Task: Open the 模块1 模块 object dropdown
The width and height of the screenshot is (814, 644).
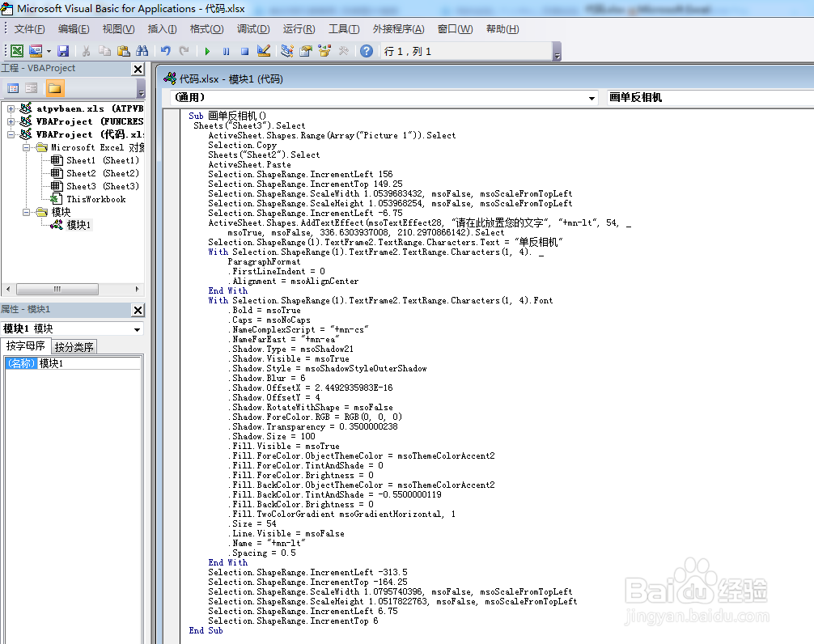Action: pyautogui.click(x=137, y=329)
